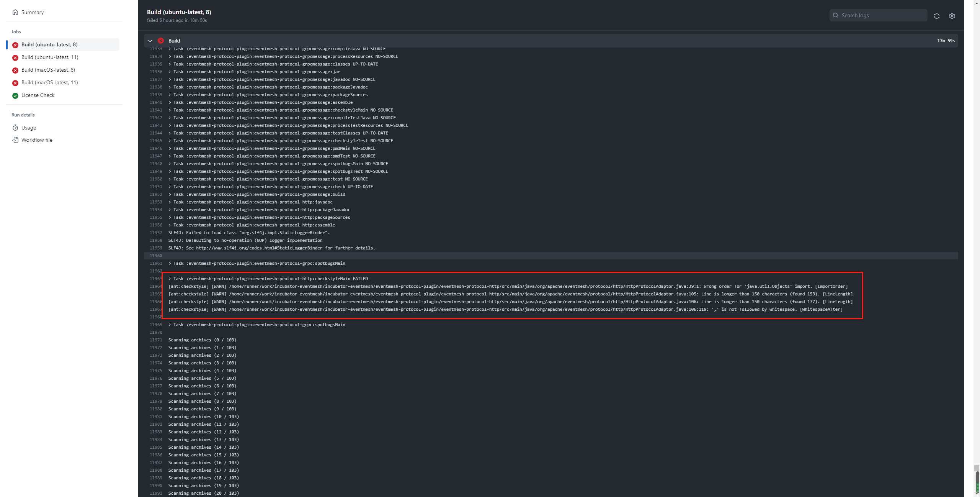Click the refresh logs icon
980x497 pixels.
pyautogui.click(x=936, y=16)
